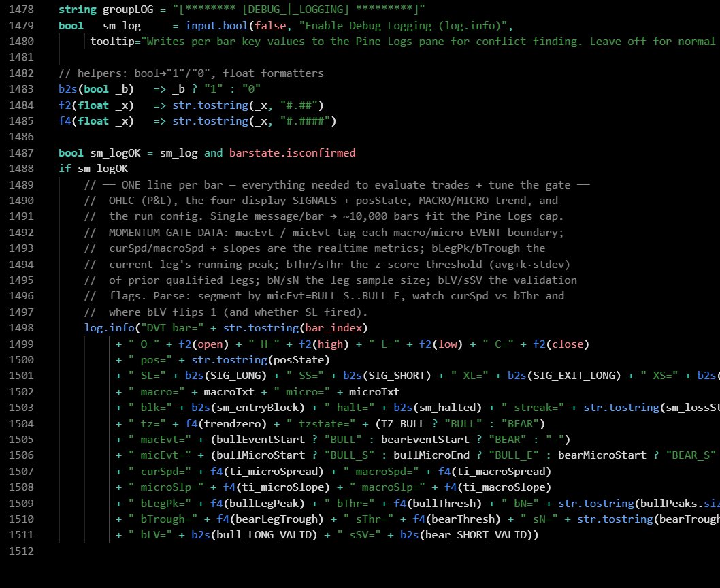Click sm_halted on line 1503

447,408
